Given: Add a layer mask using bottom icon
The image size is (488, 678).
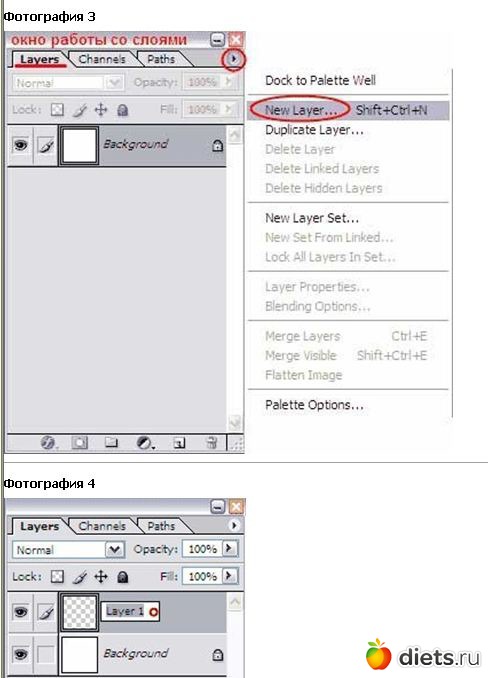Looking at the screenshot, I should [80, 442].
